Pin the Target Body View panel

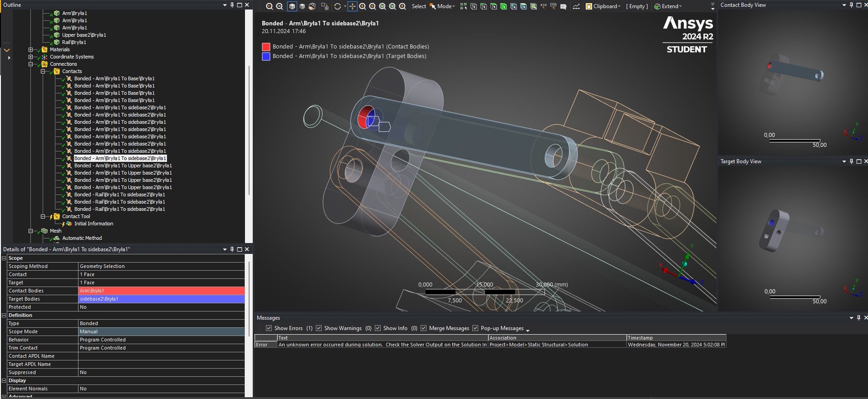pos(851,161)
